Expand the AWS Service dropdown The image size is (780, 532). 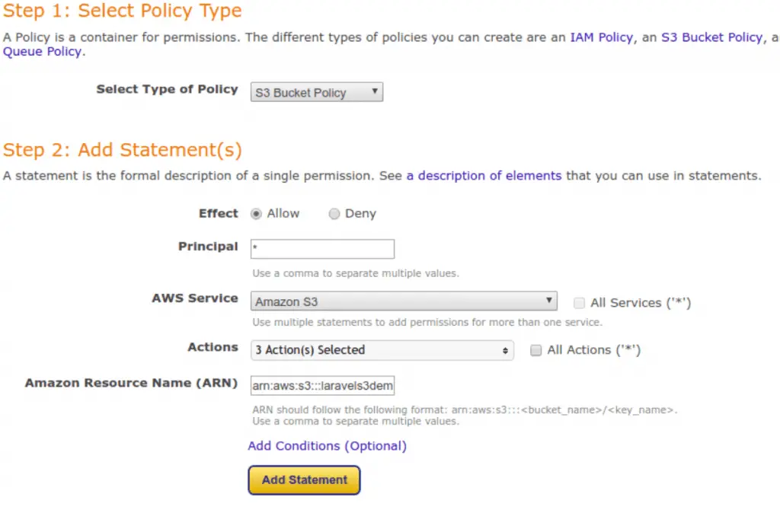pyautogui.click(x=404, y=301)
